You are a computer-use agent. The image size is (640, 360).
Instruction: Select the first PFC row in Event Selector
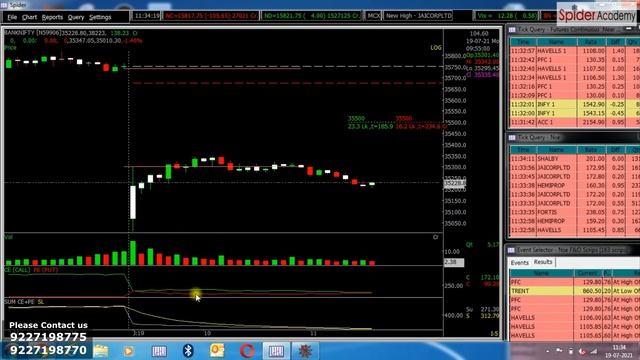(x=575, y=282)
